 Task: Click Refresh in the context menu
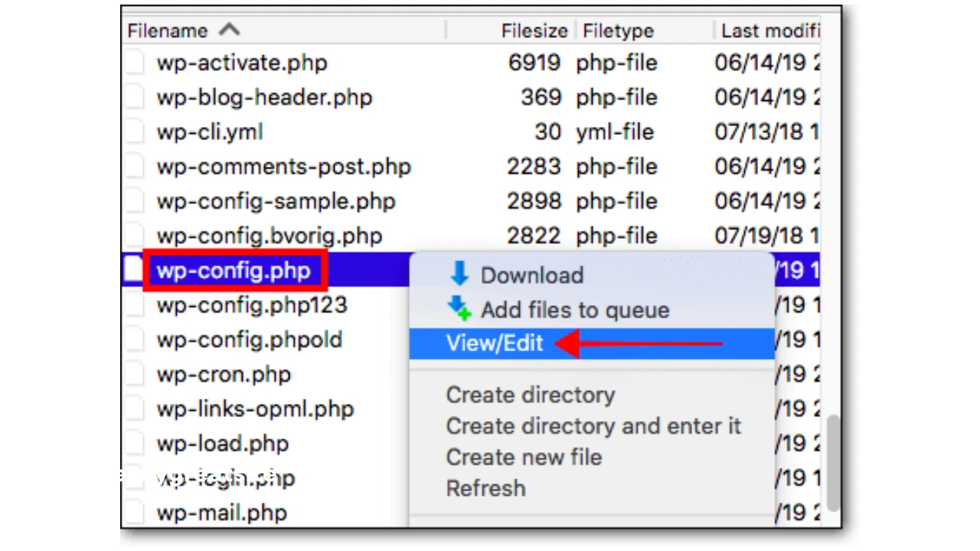click(486, 488)
